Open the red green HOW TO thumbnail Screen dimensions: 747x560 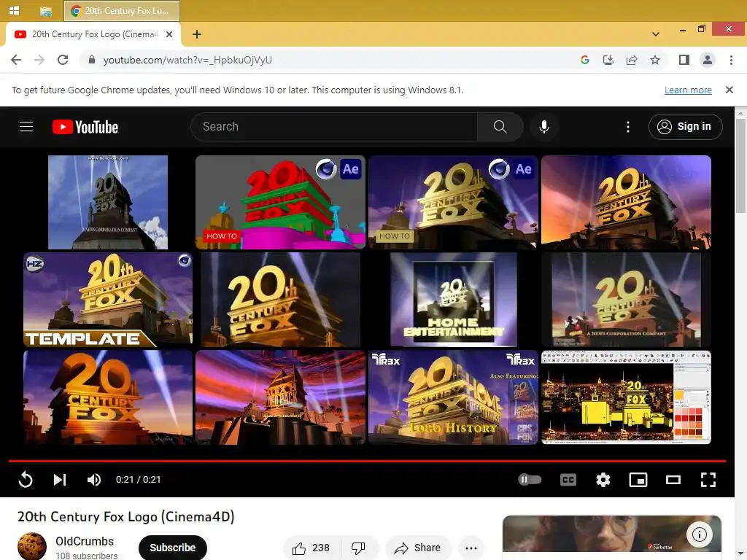(x=280, y=202)
